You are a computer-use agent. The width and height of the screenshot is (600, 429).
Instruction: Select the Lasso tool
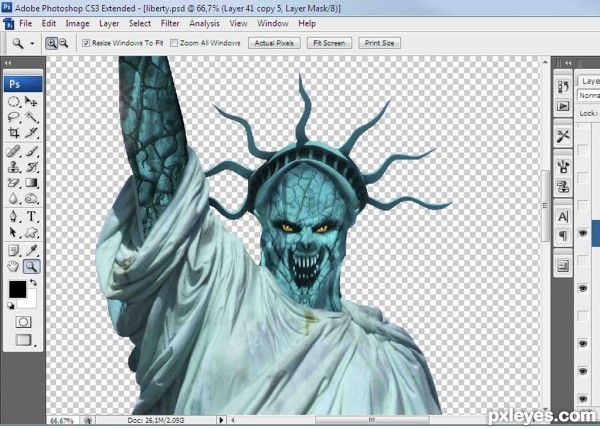coord(13,117)
